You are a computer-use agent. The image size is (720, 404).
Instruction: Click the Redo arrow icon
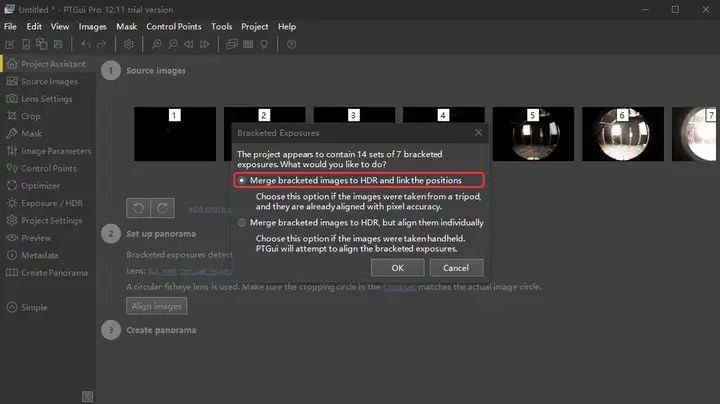[101, 45]
